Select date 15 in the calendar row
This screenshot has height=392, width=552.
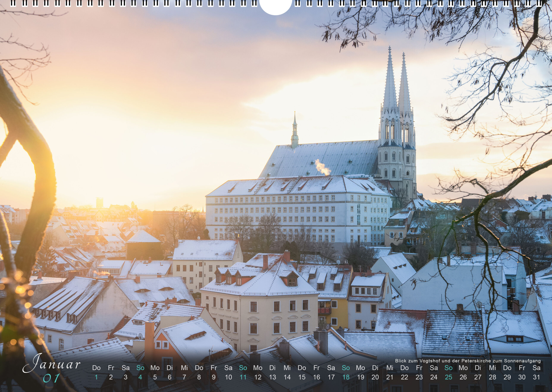tap(302, 377)
